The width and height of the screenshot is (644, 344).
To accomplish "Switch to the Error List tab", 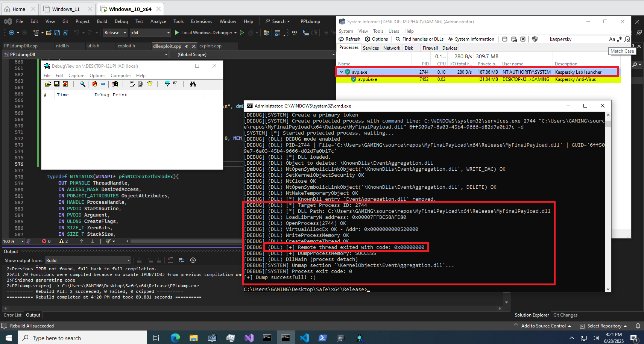I will (13, 315).
